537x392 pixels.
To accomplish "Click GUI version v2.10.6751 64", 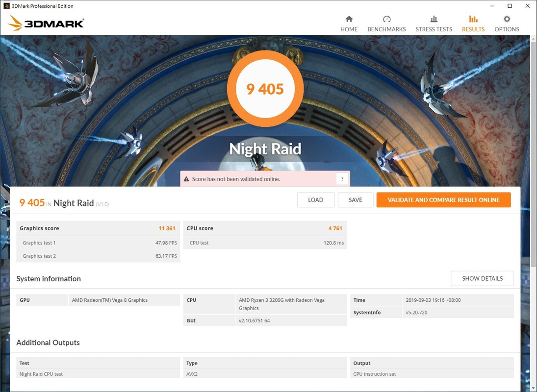I will pos(254,320).
